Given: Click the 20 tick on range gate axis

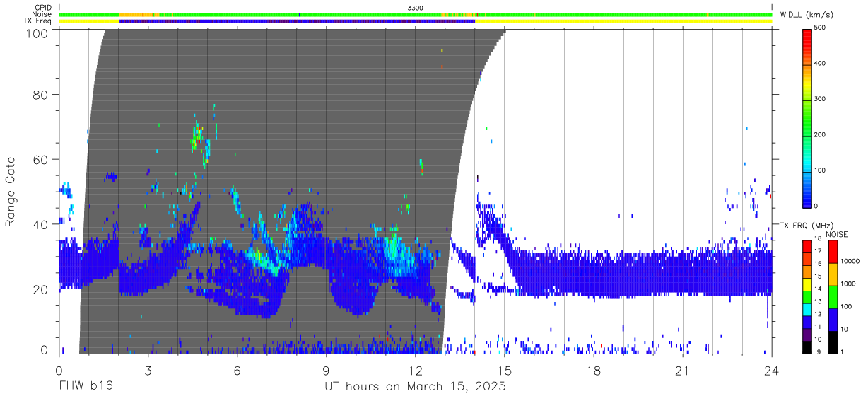Looking at the screenshot, I should pyautogui.click(x=41, y=289).
